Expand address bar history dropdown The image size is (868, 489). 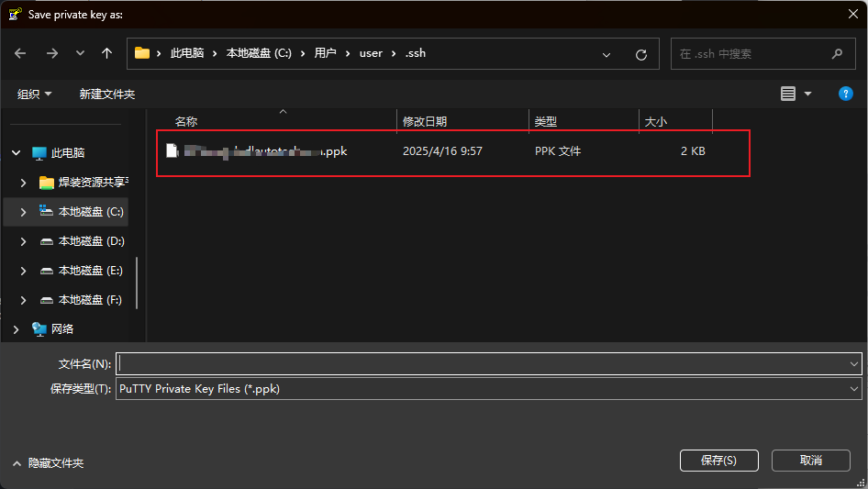(x=606, y=54)
